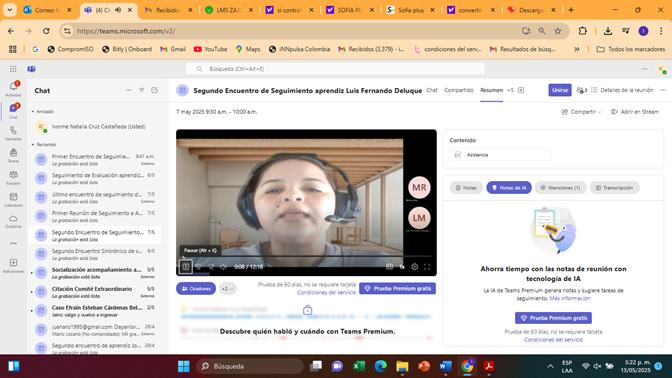Open Word from the Windows taskbar
The height and width of the screenshot is (378, 672).
[445, 366]
